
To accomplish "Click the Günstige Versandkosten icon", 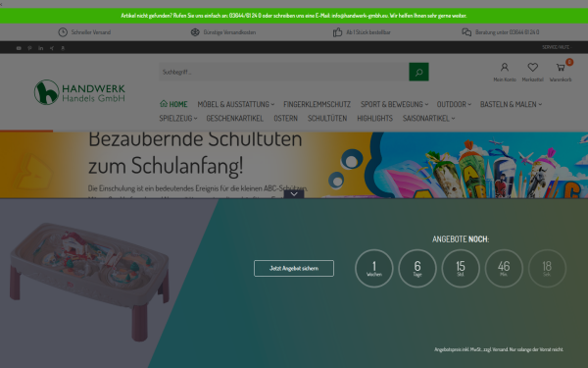I will click(x=195, y=32).
